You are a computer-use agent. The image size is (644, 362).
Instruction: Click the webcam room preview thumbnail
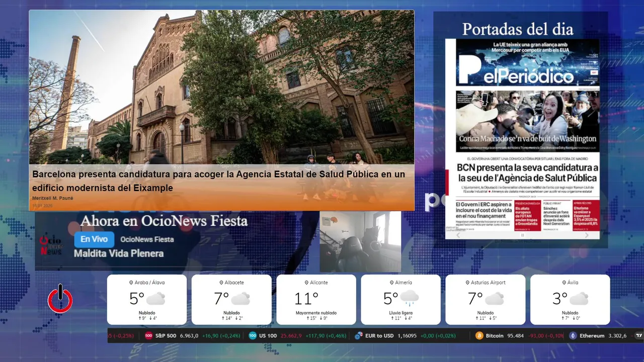pos(360,241)
